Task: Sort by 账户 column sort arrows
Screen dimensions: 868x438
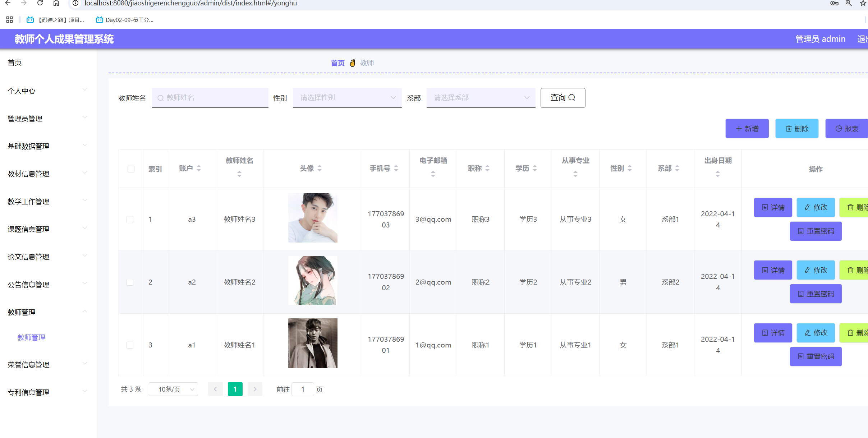Action: (x=199, y=168)
